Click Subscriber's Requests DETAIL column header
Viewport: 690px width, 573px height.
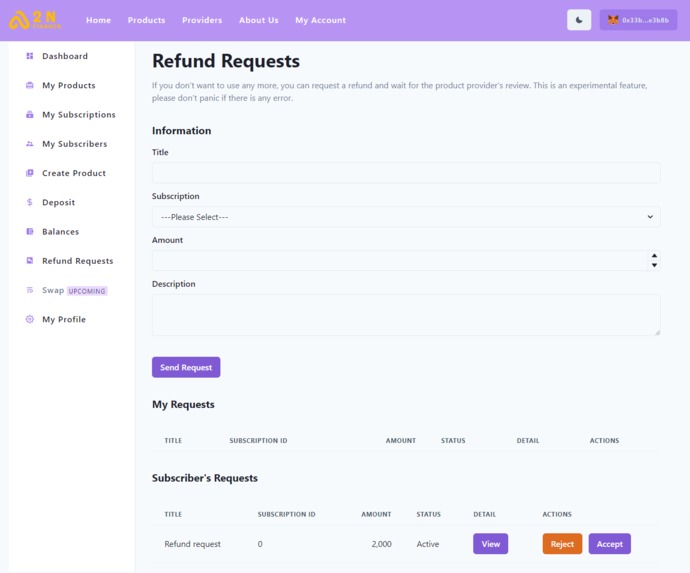[484, 514]
